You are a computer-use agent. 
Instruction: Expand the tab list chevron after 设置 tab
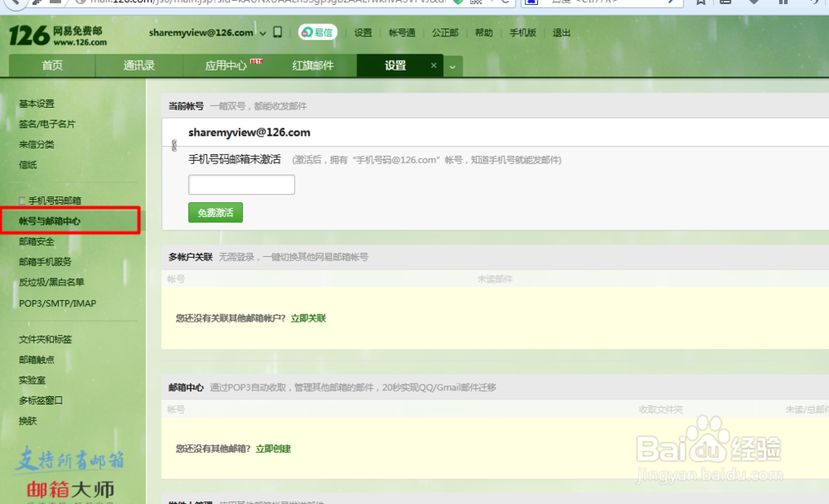click(453, 66)
